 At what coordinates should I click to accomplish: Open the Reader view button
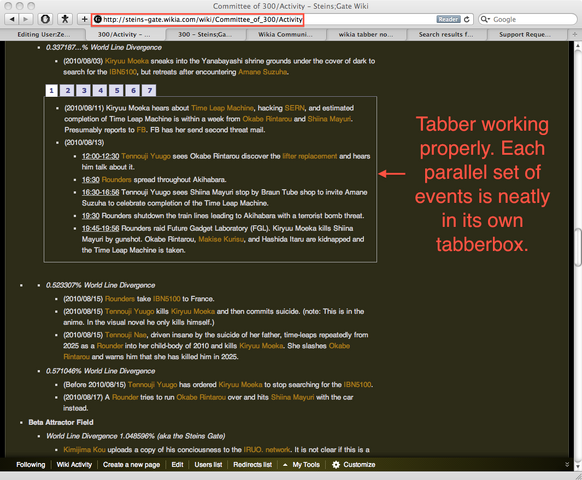click(x=448, y=19)
